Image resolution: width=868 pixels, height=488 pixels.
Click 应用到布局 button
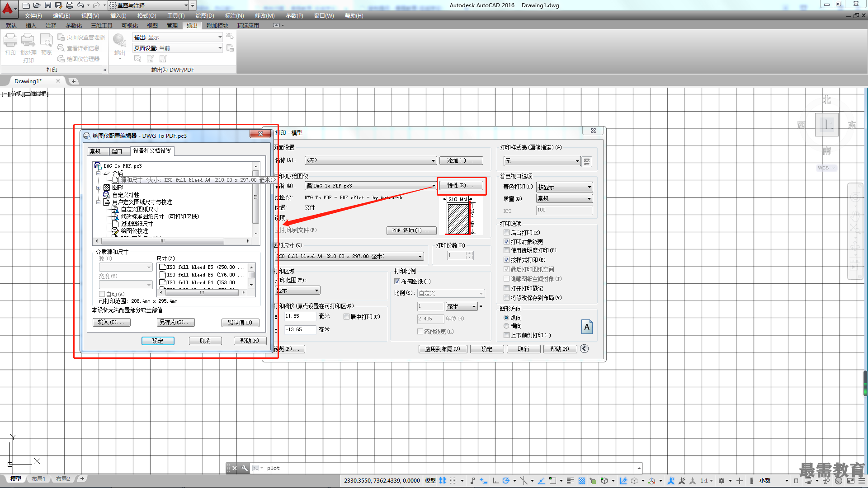[443, 349]
